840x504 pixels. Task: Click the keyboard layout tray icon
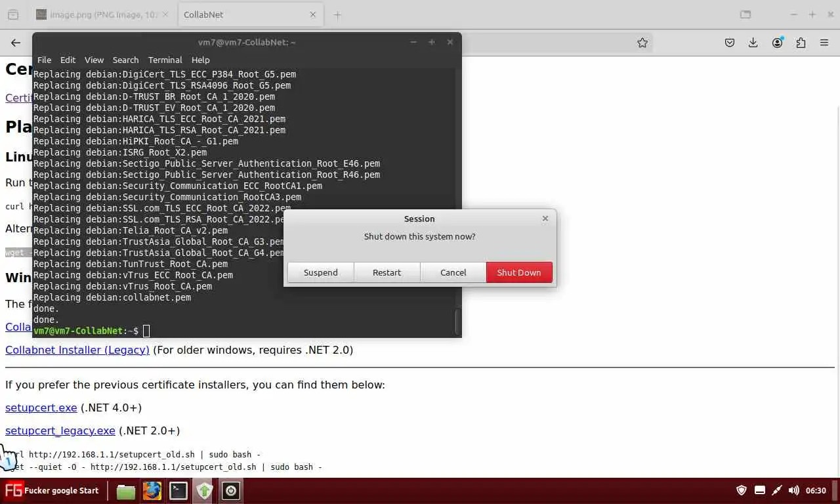(760, 490)
